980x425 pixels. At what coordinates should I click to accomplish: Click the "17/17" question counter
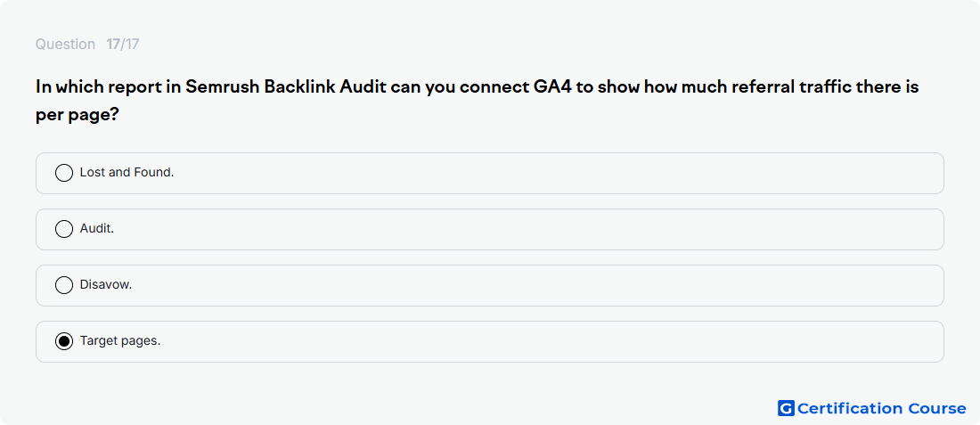pos(123,45)
